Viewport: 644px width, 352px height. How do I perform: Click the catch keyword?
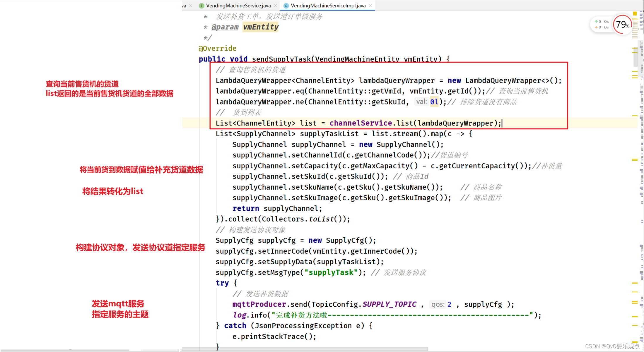[x=235, y=326]
